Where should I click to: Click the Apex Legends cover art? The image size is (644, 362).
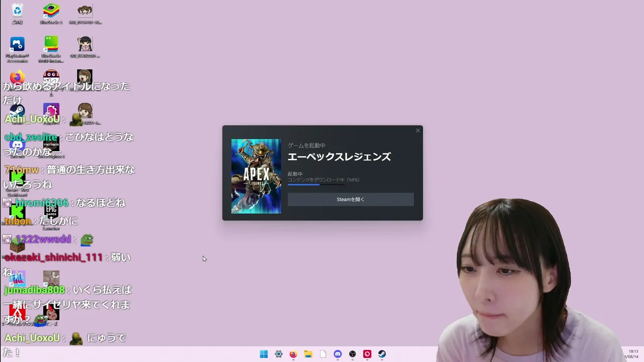256,176
